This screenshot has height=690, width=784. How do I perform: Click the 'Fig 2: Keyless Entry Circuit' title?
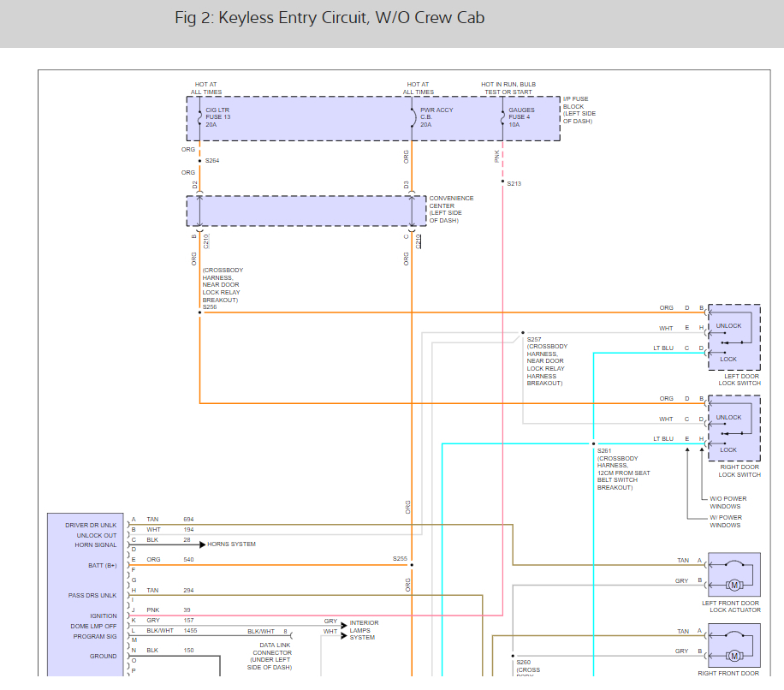click(330, 18)
